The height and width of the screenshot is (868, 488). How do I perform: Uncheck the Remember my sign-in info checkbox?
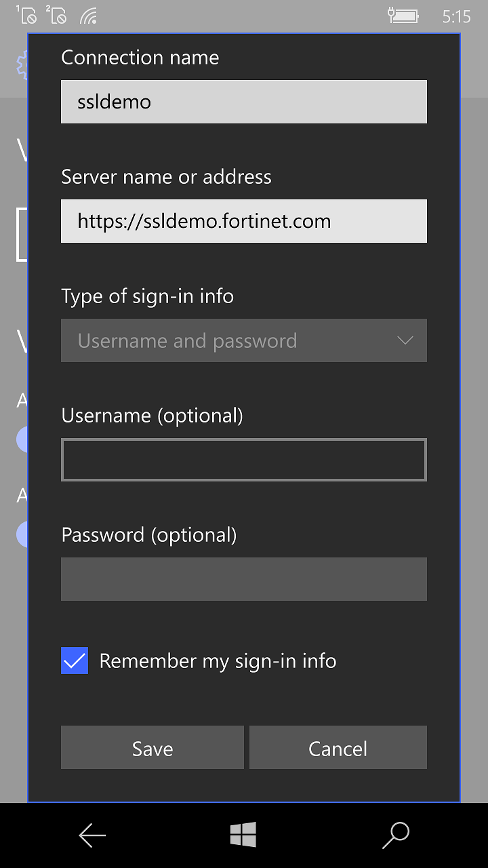75,660
